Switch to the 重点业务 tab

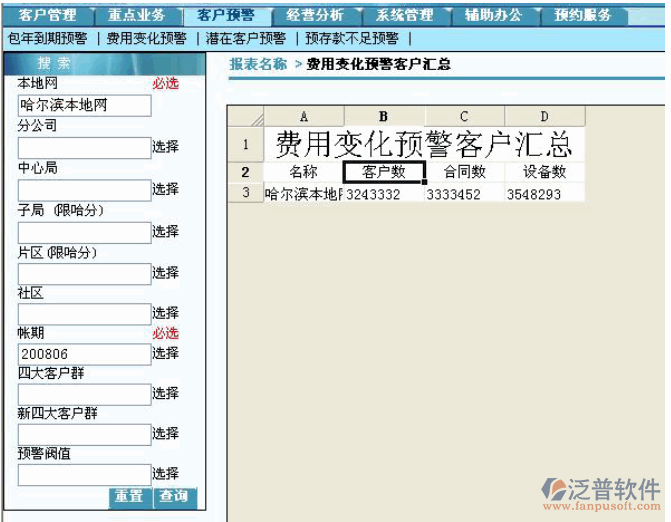(x=136, y=15)
